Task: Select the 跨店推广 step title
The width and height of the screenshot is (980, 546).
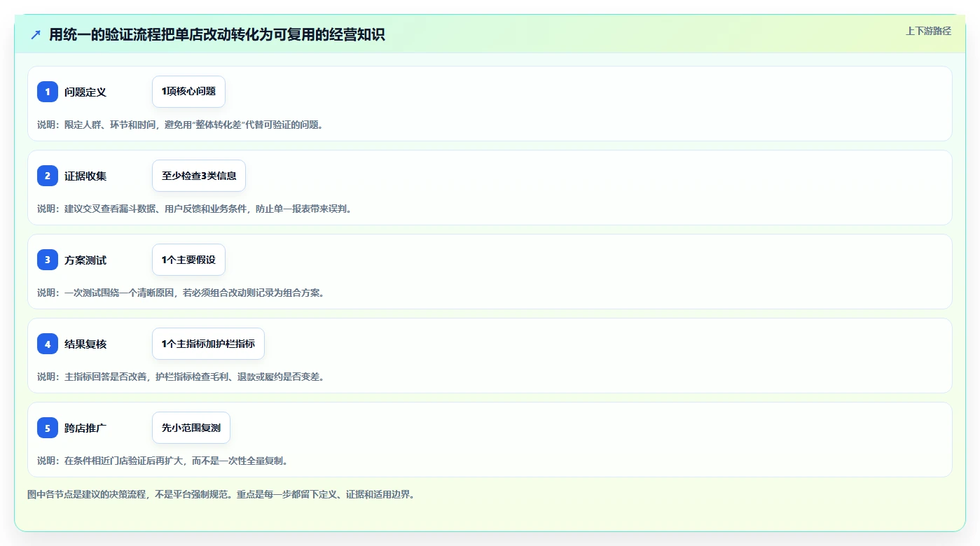Action: pyautogui.click(x=85, y=428)
